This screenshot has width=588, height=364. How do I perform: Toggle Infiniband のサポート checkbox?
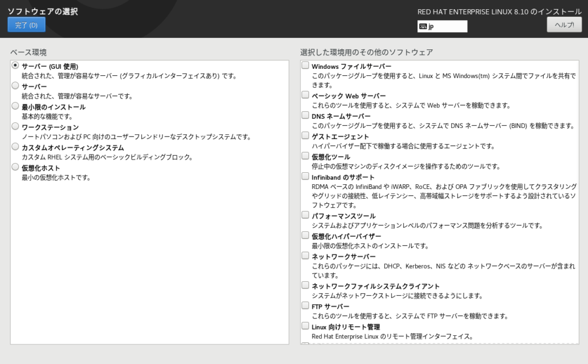pyautogui.click(x=305, y=177)
